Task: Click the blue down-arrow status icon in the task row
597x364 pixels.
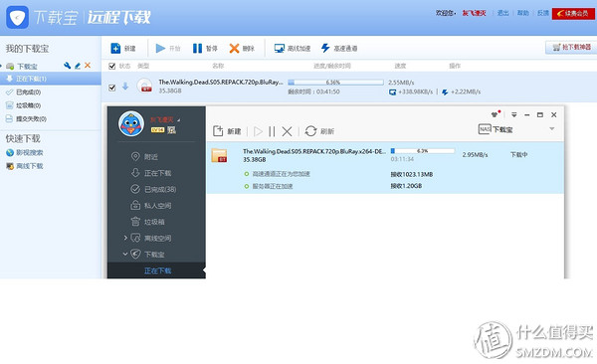Action: pyautogui.click(x=125, y=87)
